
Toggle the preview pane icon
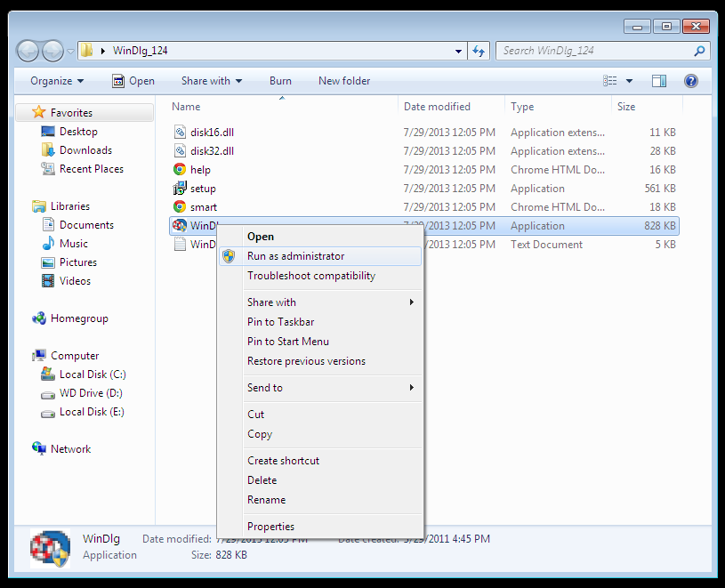tap(659, 81)
